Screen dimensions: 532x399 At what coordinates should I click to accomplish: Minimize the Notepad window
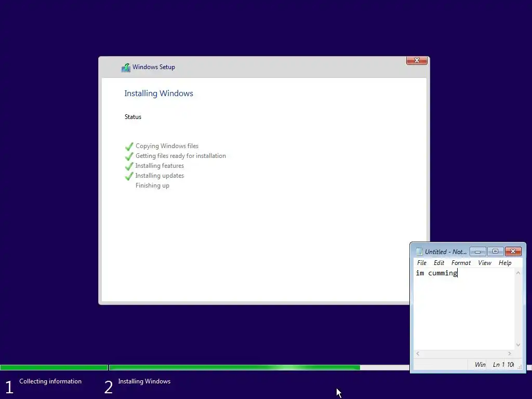coord(478,251)
